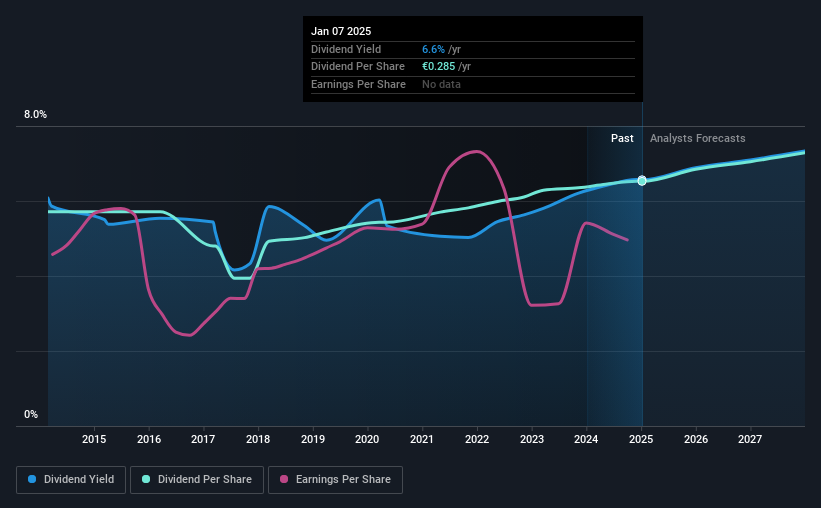Click the pink Earnings Per Share legend dot
The width and height of the screenshot is (821, 508).
point(284,479)
